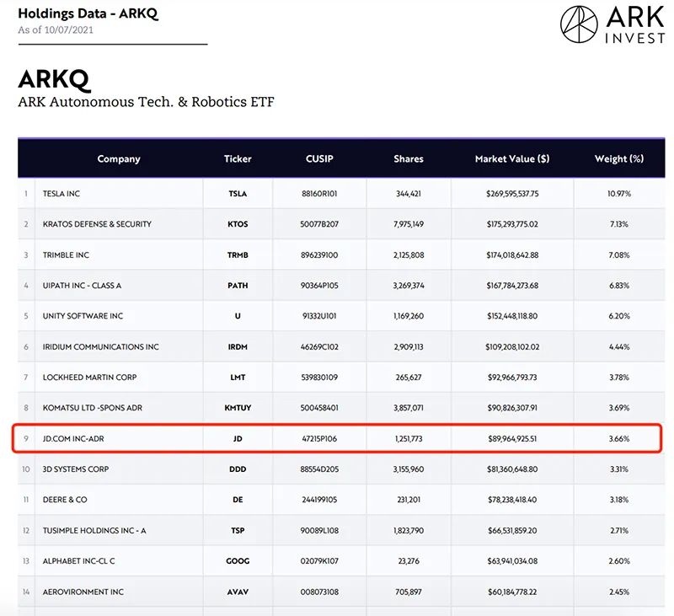
Task: Select Tesla's market value $269,595,537.75
Action: 512,194
